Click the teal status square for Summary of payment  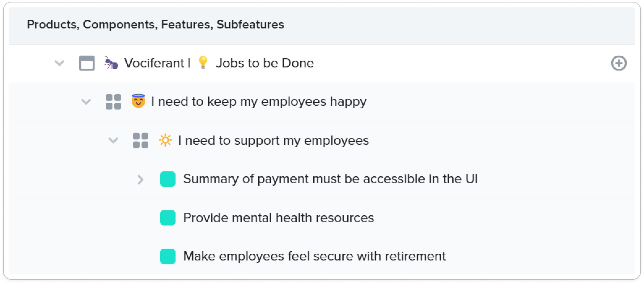click(168, 179)
